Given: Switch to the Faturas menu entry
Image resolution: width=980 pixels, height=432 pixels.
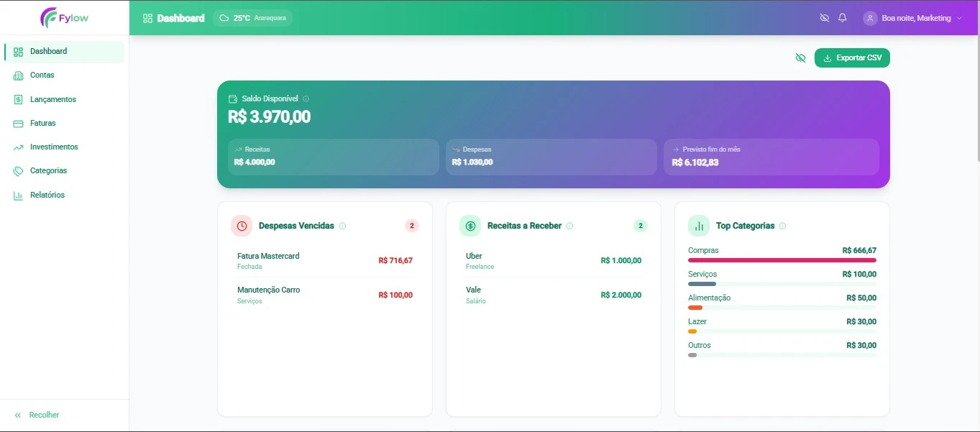Looking at the screenshot, I should pyautogui.click(x=45, y=123).
